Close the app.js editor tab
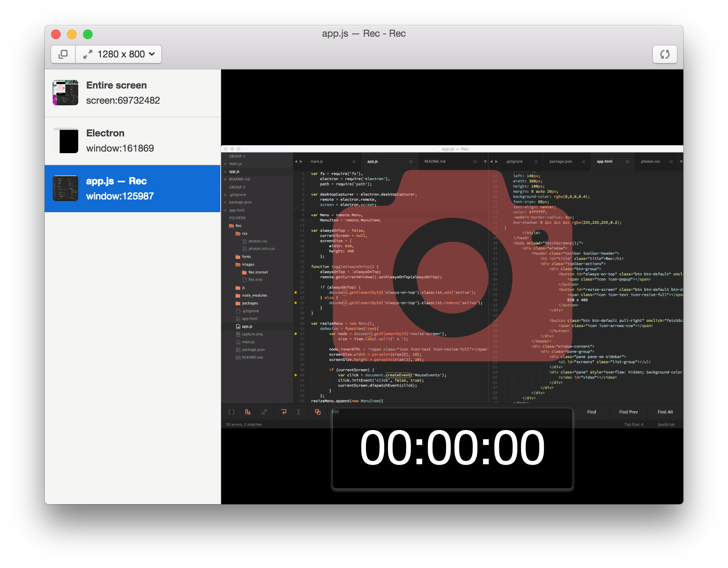 (x=411, y=162)
